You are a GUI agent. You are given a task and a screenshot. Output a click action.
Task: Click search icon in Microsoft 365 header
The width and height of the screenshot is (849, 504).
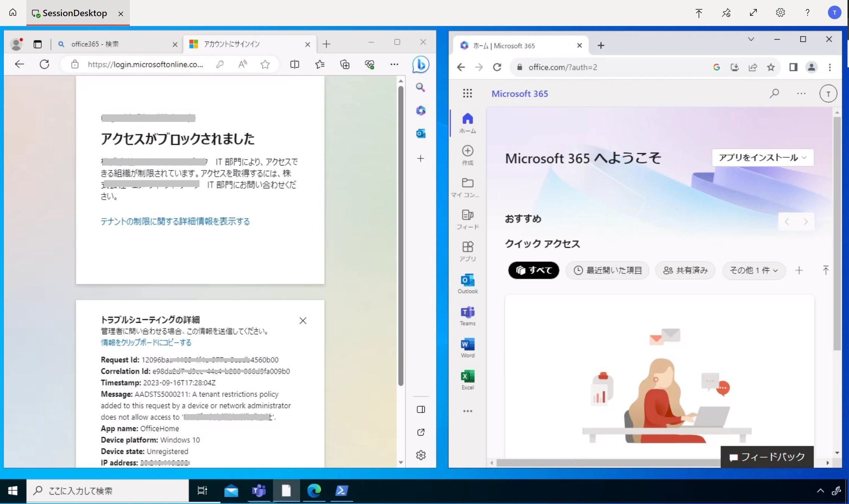(774, 93)
